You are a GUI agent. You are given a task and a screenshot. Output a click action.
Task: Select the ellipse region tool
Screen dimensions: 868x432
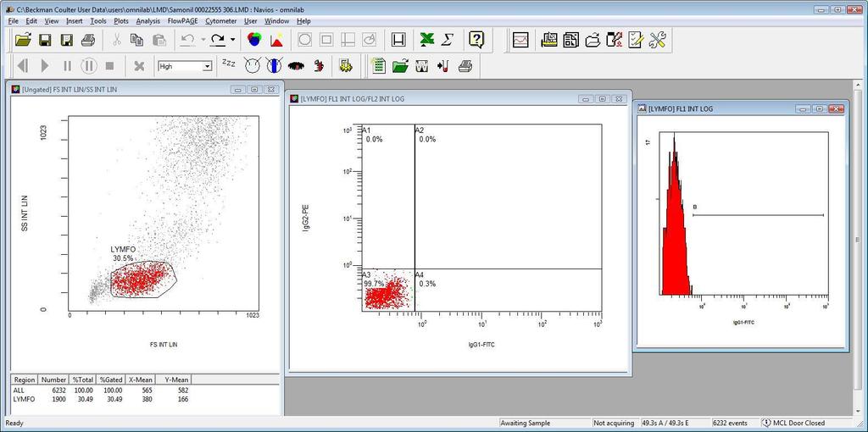pyautogui.click(x=305, y=40)
